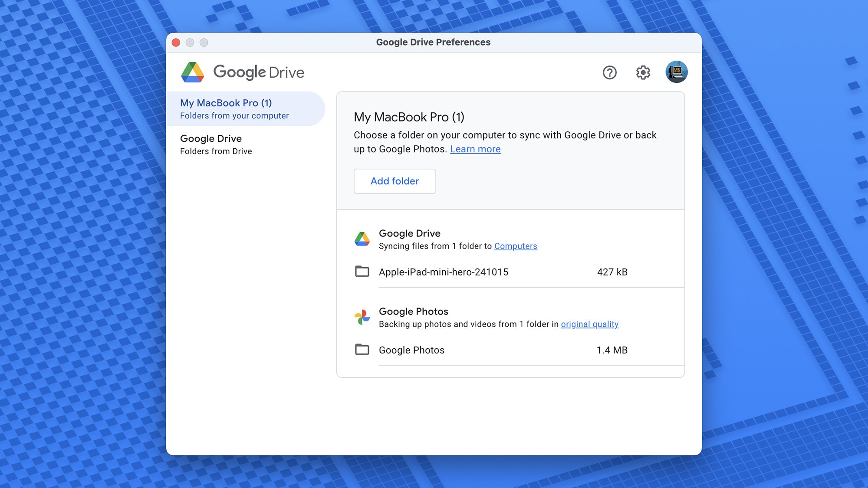Click folder icon beside Google Photos folder
Image resolution: width=868 pixels, height=488 pixels.
pyautogui.click(x=362, y=350)
